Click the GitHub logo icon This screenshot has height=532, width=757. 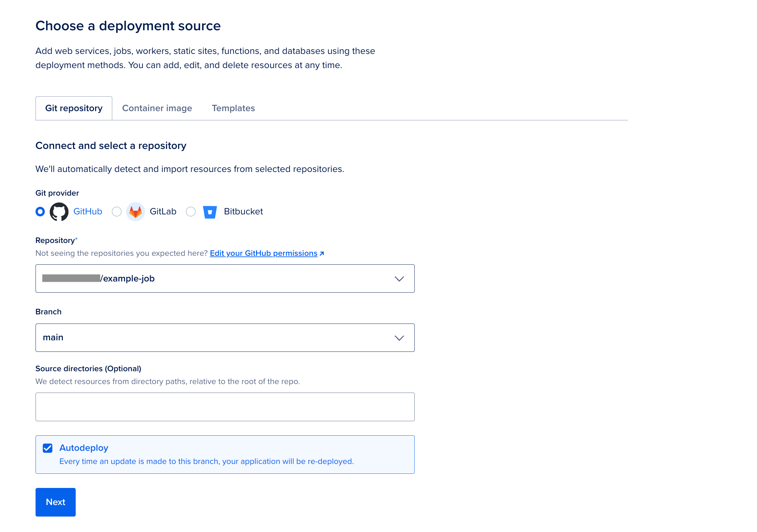pos(59,212)
